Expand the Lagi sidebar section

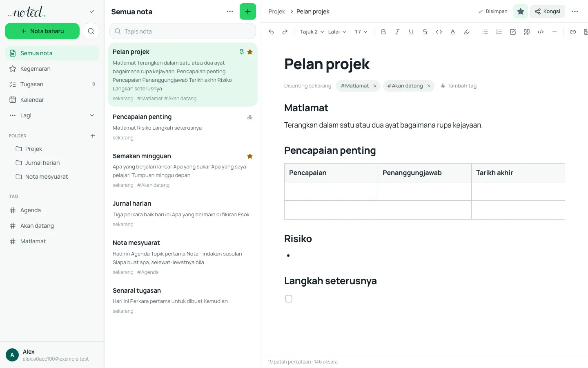click(52, 115)
